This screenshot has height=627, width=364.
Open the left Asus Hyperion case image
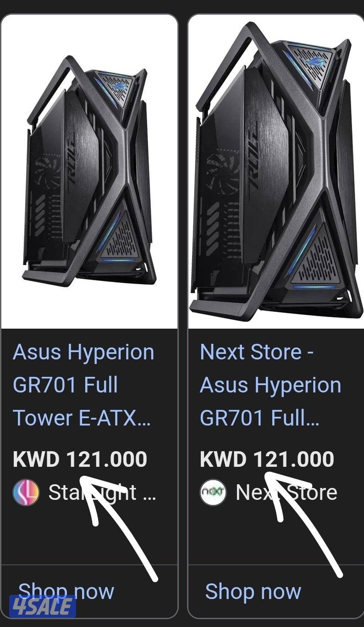pos(89,172)
